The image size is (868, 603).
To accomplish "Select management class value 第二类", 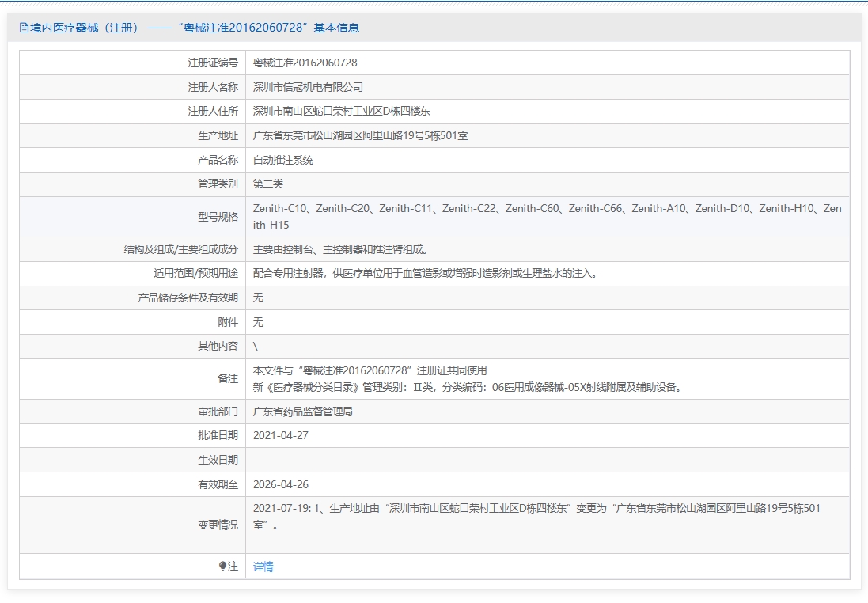I will click(268, 184).
